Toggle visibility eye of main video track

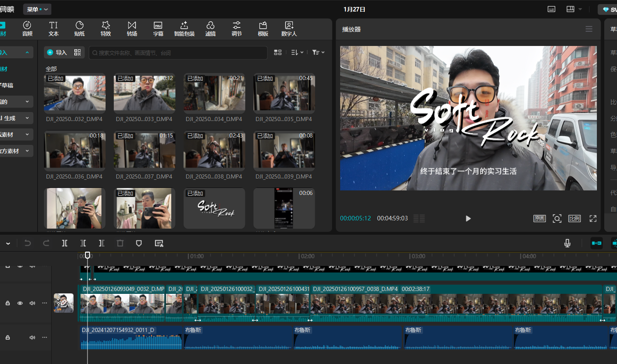click(x=20, y=303)
